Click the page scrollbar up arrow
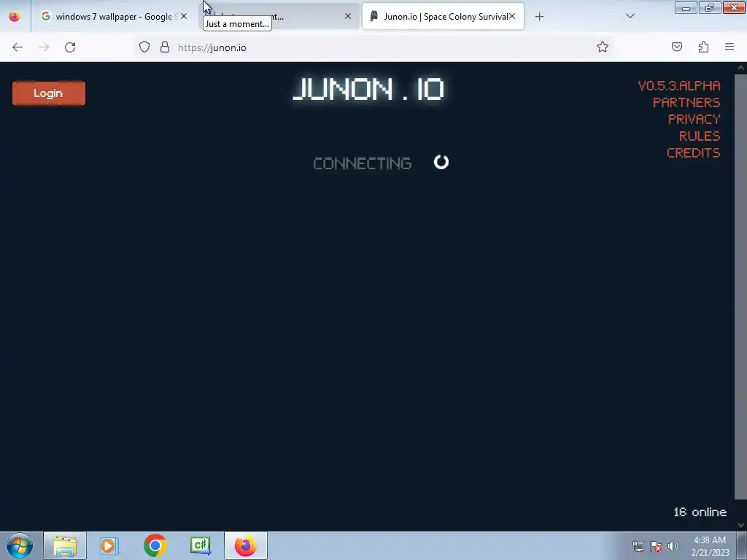Viewport: 747px width, 560px height. [740, 68]
